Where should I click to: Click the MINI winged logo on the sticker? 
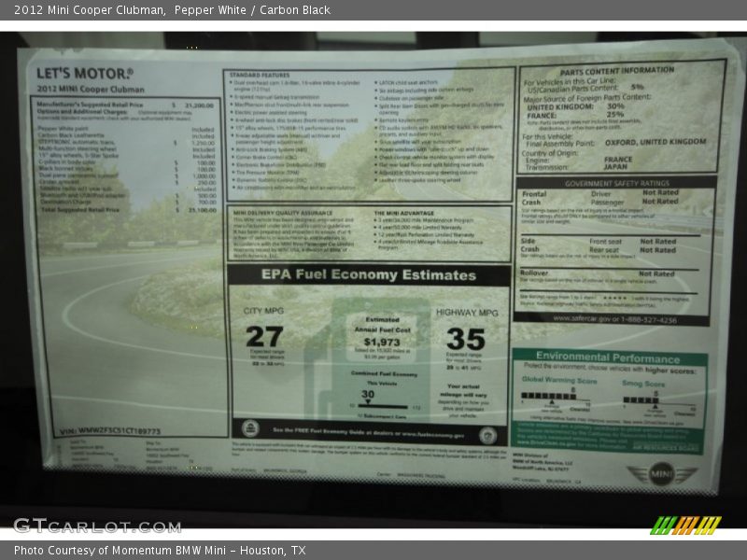click(661, 474)
